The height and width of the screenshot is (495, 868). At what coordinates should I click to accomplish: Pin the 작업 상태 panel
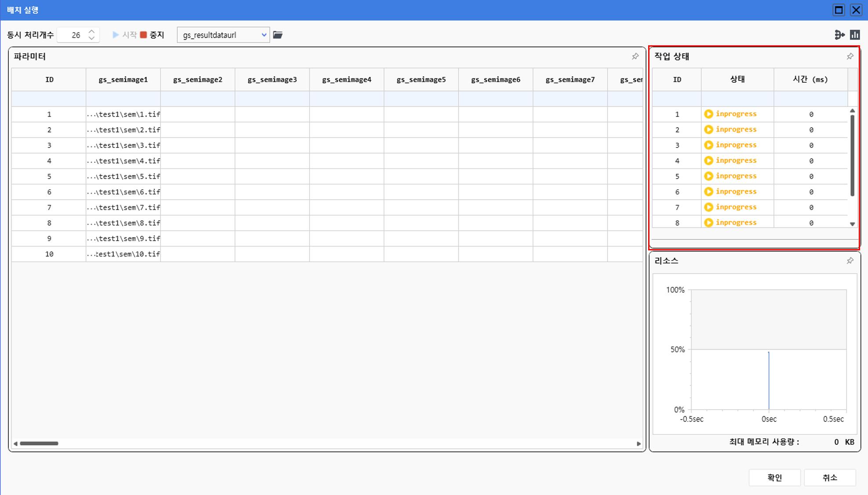coord(850,56)
